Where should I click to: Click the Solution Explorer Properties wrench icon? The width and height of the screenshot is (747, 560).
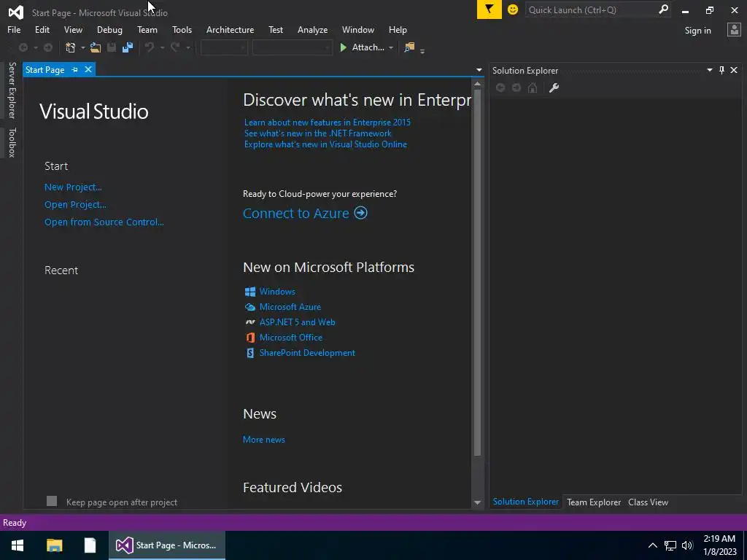pos(554,87)
